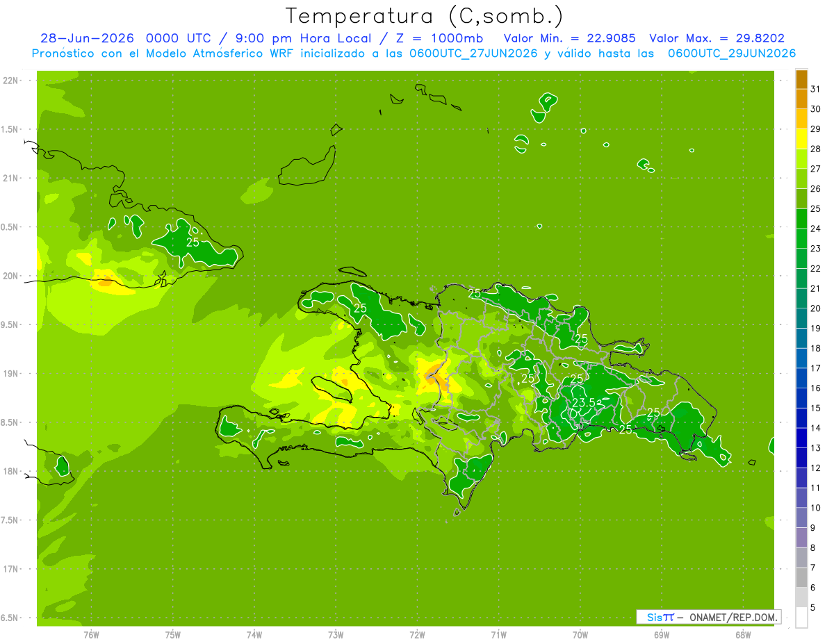Click the "Valor Max. = 29.8202" value

coord(717,38)
